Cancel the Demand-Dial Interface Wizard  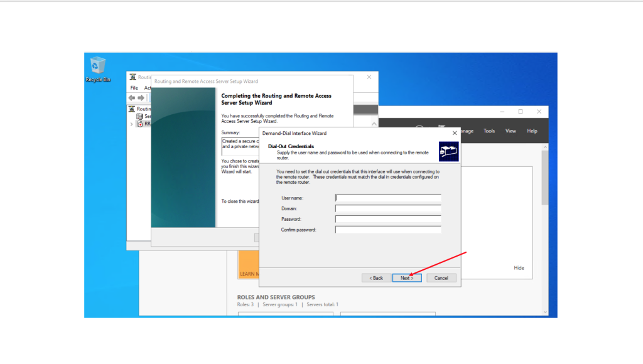click(x=441, y=278)
